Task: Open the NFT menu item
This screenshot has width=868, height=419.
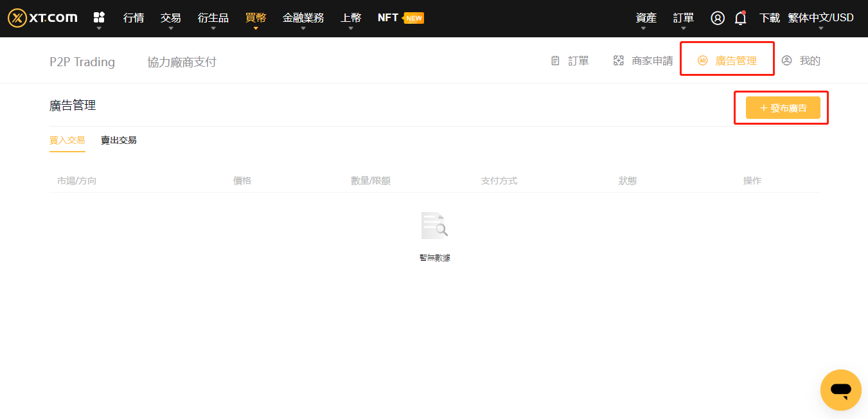Action: point(388,18)
